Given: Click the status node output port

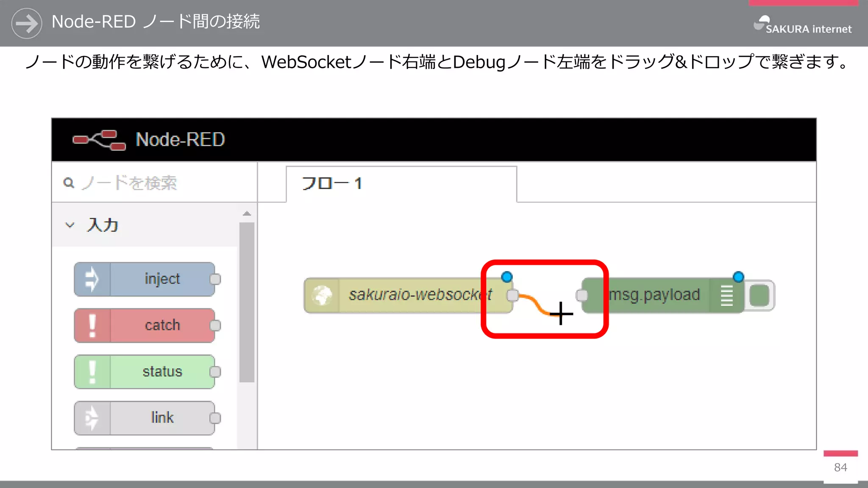Looking at the screenshot, I should [x=215, y=372].
